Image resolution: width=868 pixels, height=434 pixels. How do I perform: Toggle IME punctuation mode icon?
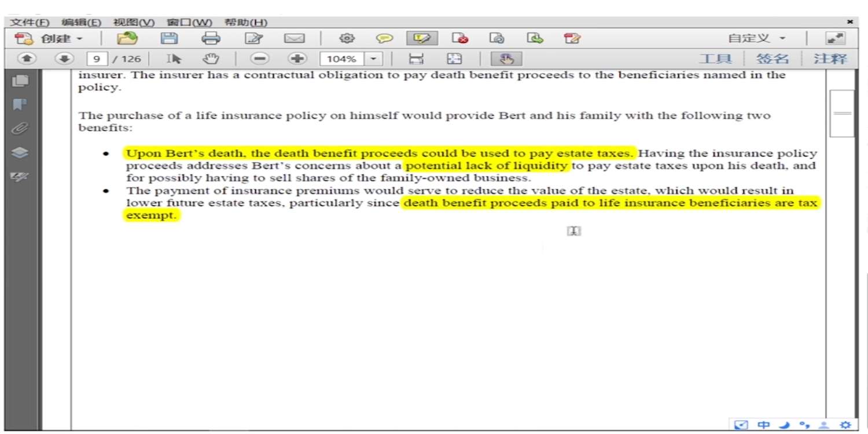click(x=804, y=425)
